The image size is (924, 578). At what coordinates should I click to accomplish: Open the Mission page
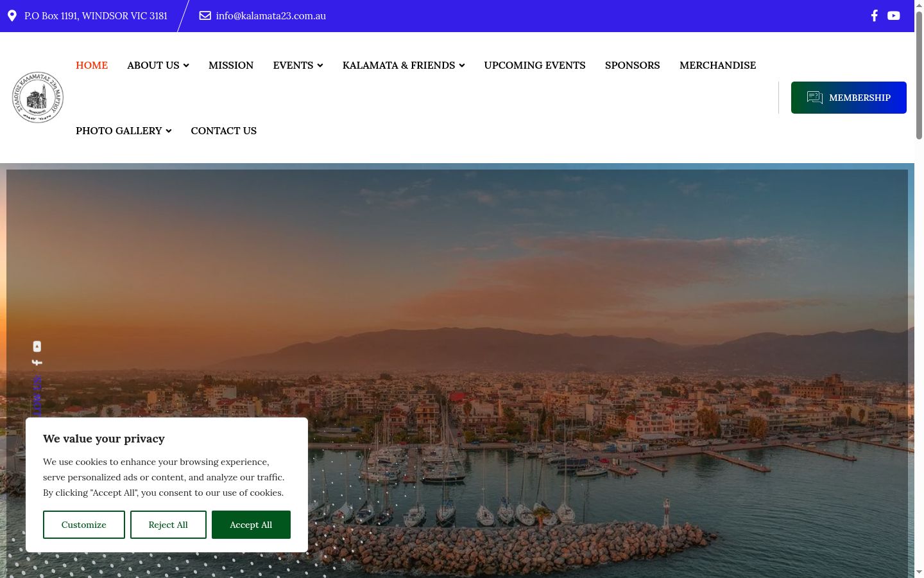click(x=231, y=65)
